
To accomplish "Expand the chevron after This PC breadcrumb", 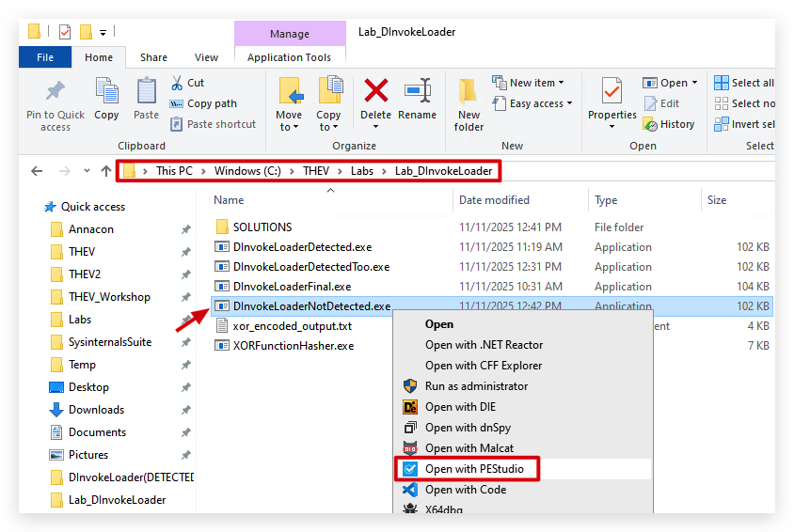I will pyautogui.click(x=203, y=171).
